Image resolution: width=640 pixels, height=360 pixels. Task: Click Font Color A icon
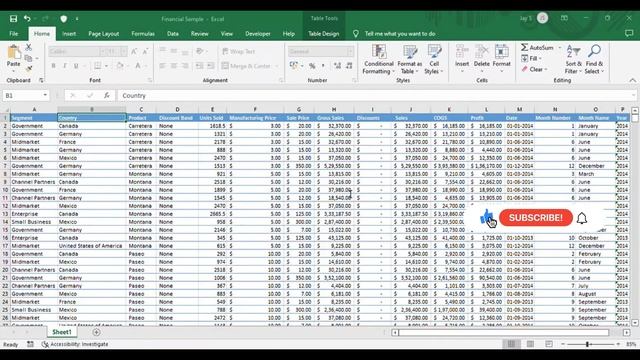[138, 66]
